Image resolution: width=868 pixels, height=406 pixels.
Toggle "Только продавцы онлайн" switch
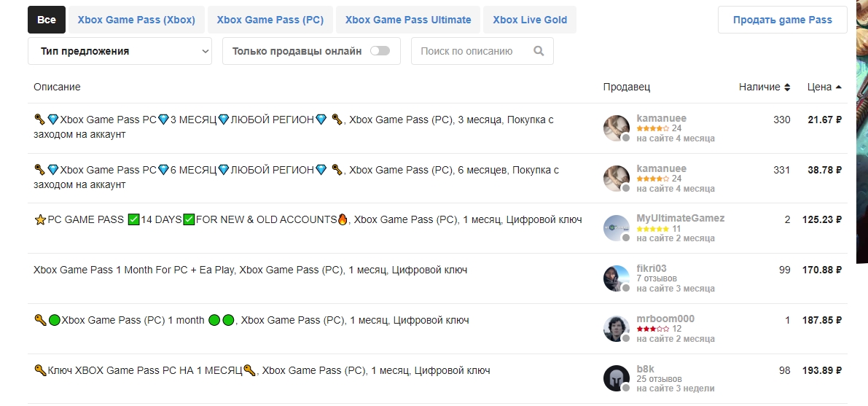(380, 51)
